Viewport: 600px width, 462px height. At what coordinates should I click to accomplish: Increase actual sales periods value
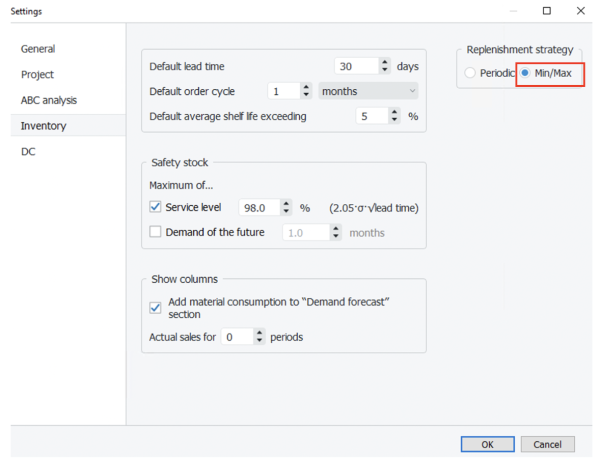260,333
